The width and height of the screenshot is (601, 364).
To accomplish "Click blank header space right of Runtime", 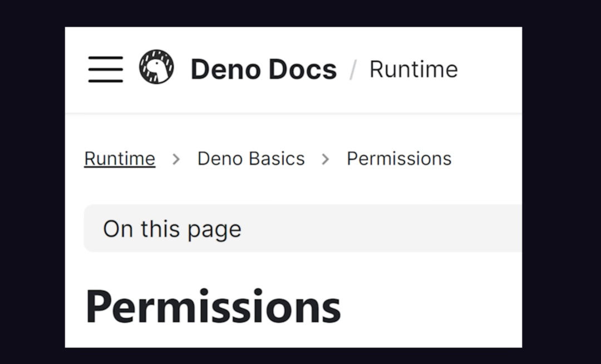I will pyautogui.click(x=491, y=70).
